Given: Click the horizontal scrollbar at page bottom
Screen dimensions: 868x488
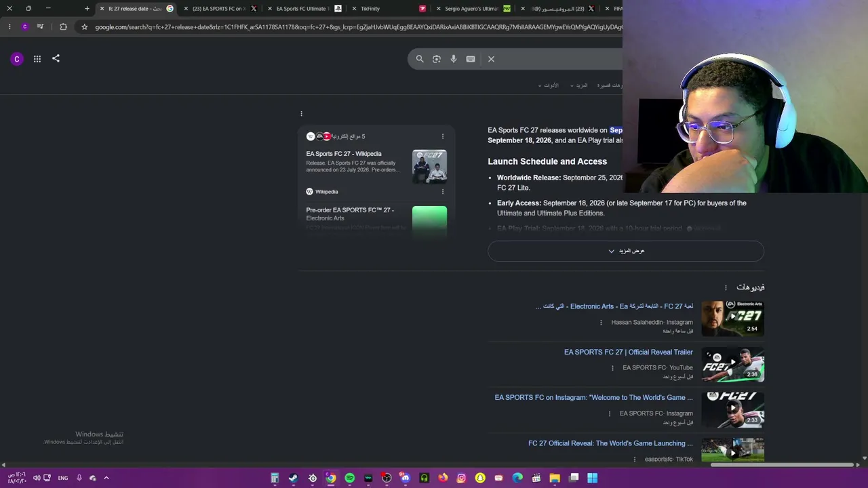Looking at the screenshot, I should pos(782,465).
